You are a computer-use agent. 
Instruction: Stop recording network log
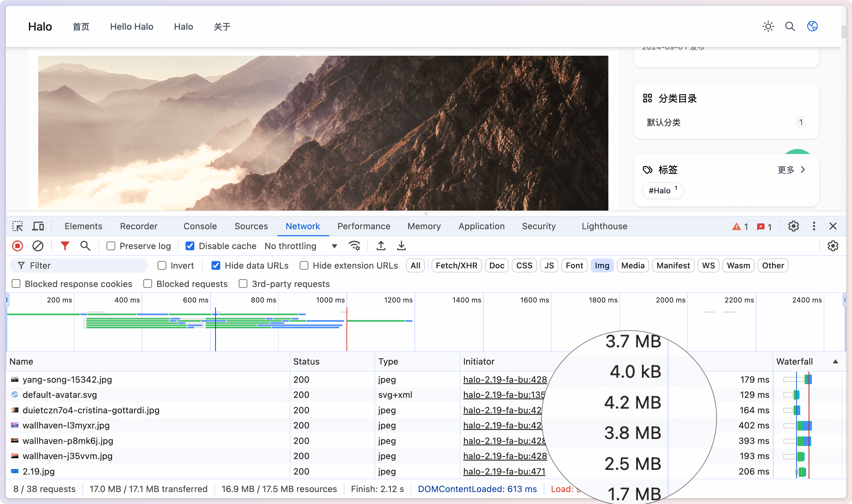(17, 246)
